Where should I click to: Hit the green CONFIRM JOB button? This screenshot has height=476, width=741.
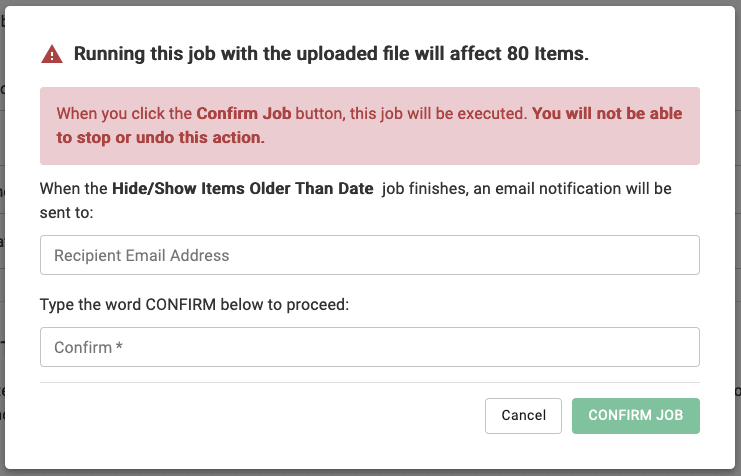coord(636,415)
